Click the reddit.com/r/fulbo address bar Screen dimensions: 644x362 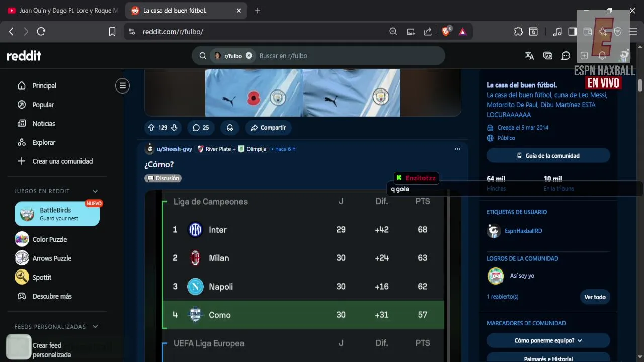(x=262, y=32)
